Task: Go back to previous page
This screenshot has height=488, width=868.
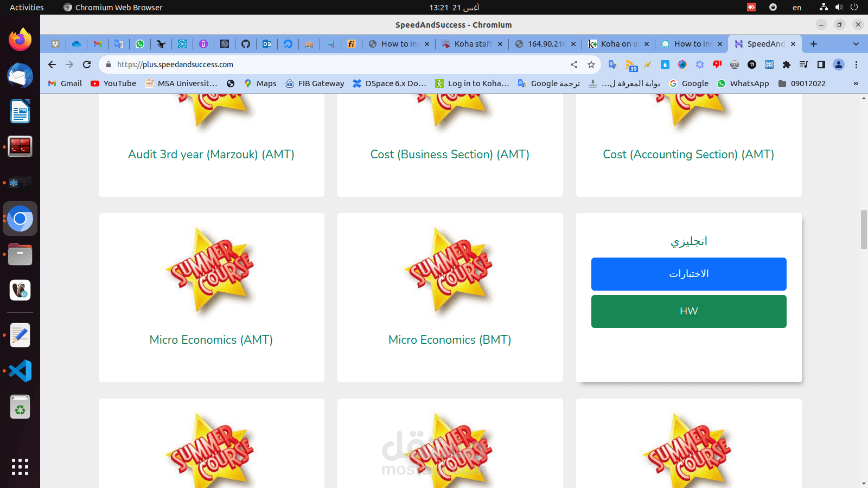Action: click(52, 65)
